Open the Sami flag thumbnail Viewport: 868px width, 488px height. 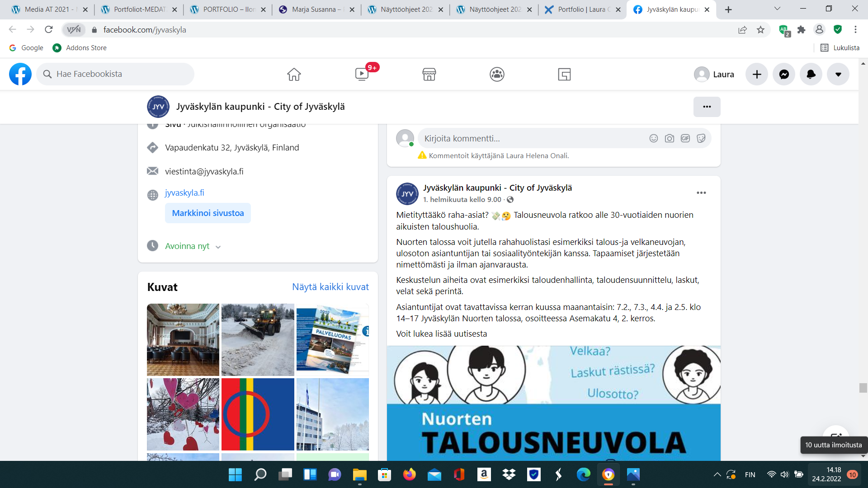tap(258, 414)
